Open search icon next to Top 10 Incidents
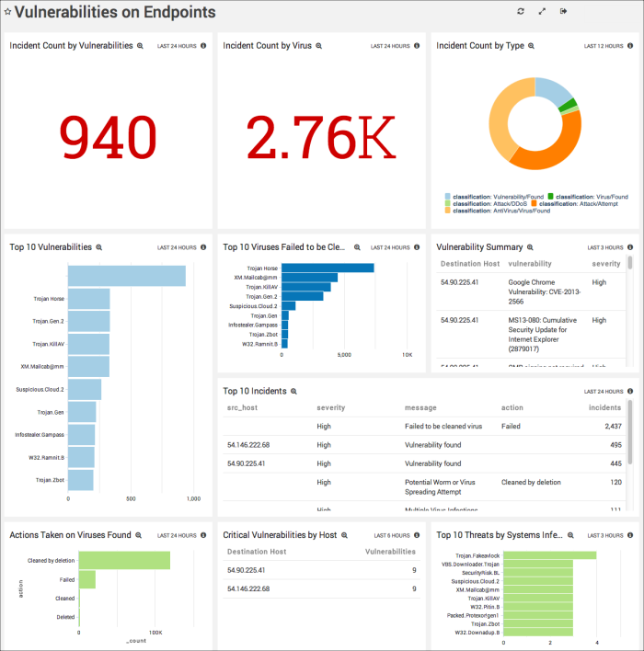Viewport: 644px width, 651px height. click(x=294, y=391)
